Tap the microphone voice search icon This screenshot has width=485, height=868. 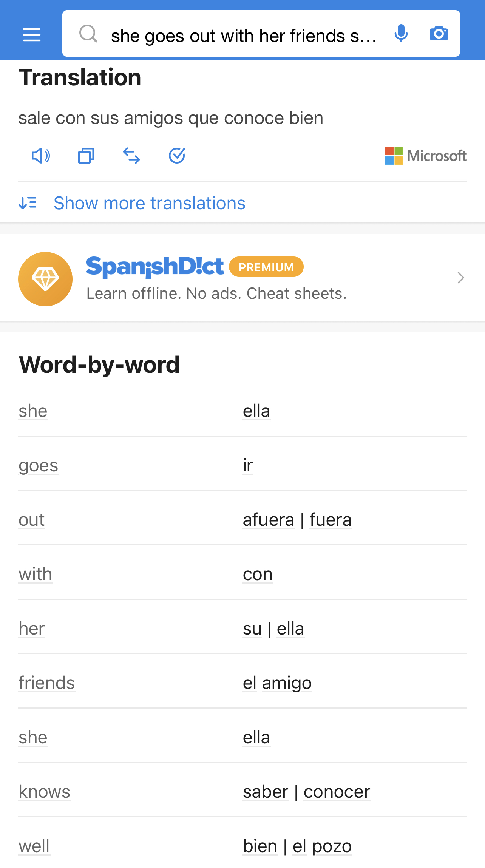point(401,34)
